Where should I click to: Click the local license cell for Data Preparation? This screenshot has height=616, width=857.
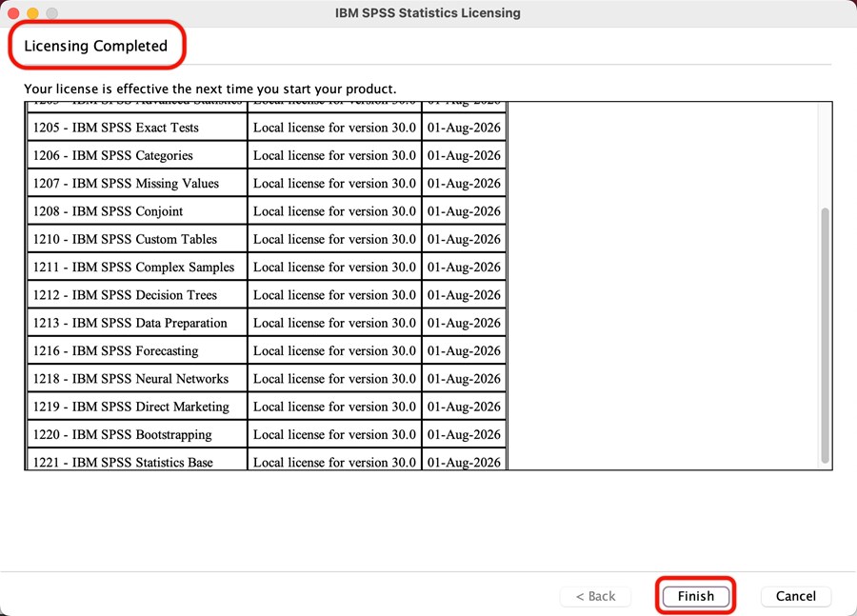334,323
